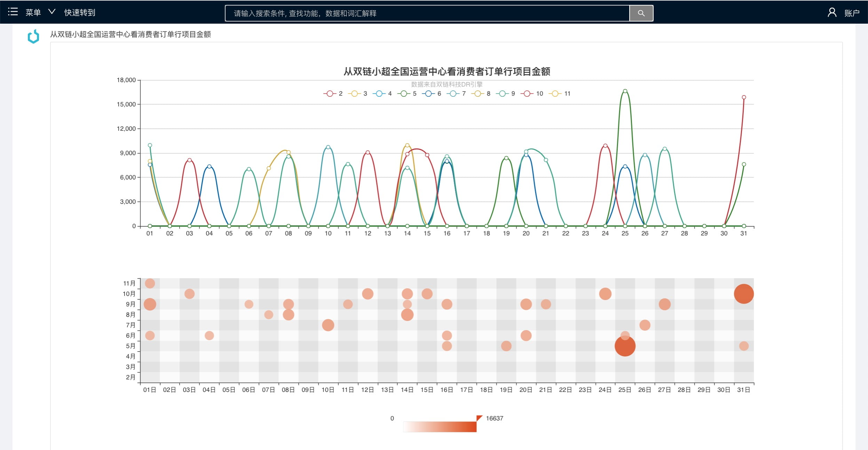868x450 pixels.
Task: Click the red peak point on day 31
Action: [x=744, y=97]
